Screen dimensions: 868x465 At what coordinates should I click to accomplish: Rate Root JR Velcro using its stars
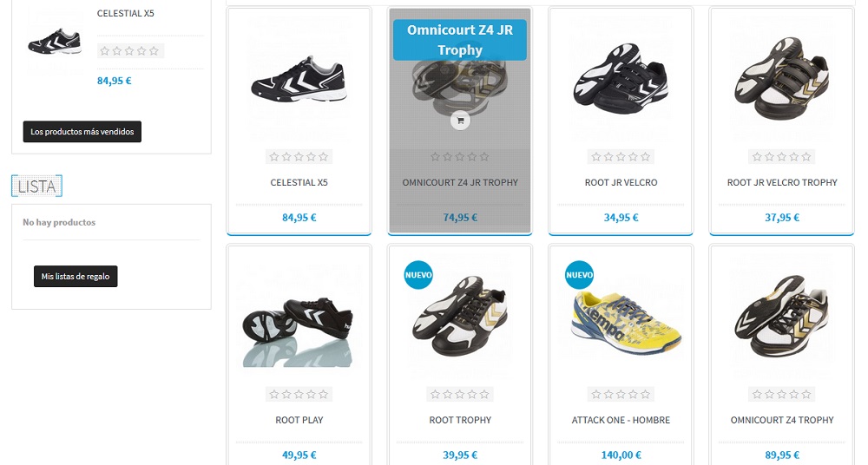pos(621,157)
